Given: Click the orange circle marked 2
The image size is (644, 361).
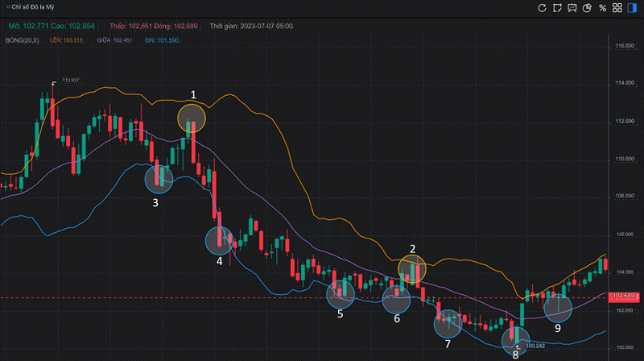Looking at the screenshot, I should tap(411, 268).
